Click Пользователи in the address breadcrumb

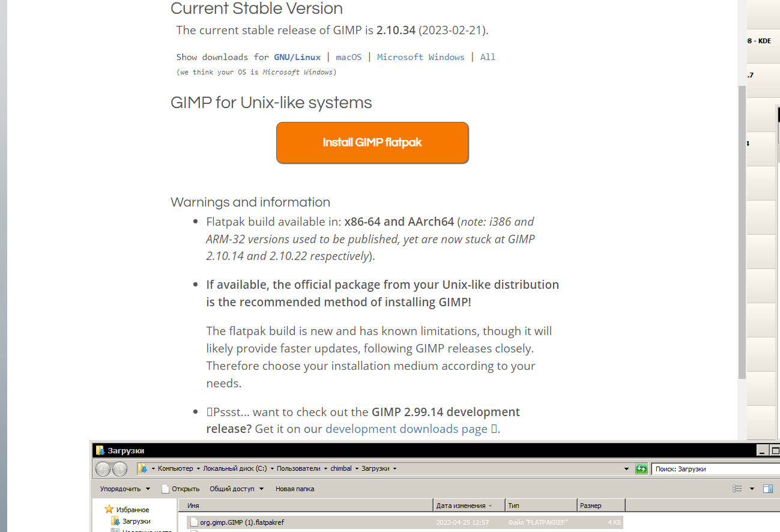click(298, 468)
